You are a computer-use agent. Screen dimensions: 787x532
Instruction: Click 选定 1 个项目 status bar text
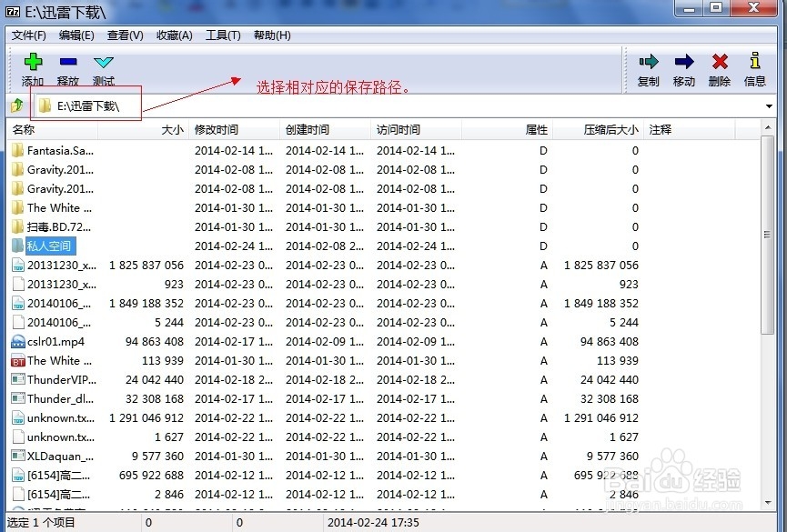coord(41,523)
